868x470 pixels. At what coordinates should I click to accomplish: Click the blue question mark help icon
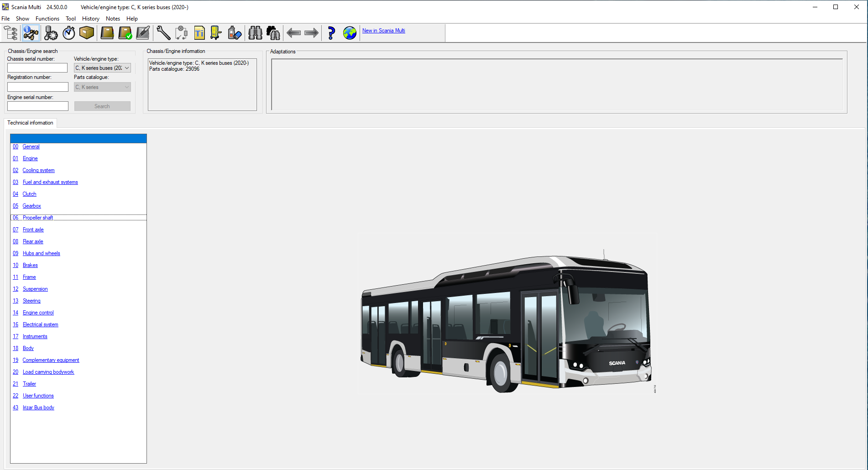331,33
